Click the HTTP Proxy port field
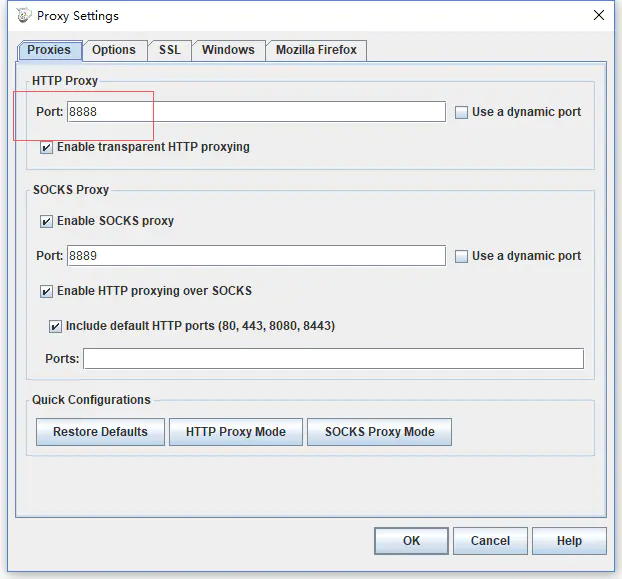The height and width of the screenshot is (579, 622). (255, 112)
